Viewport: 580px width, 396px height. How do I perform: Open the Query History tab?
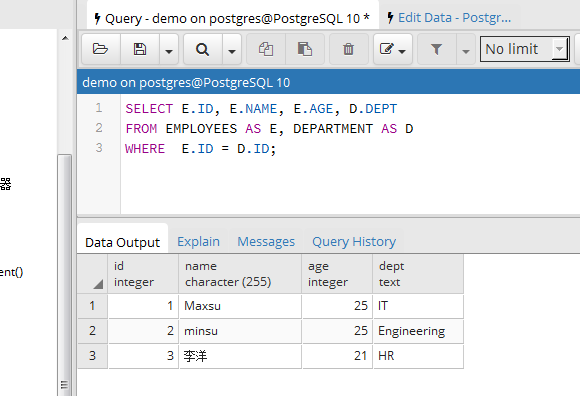pos(354,241)
